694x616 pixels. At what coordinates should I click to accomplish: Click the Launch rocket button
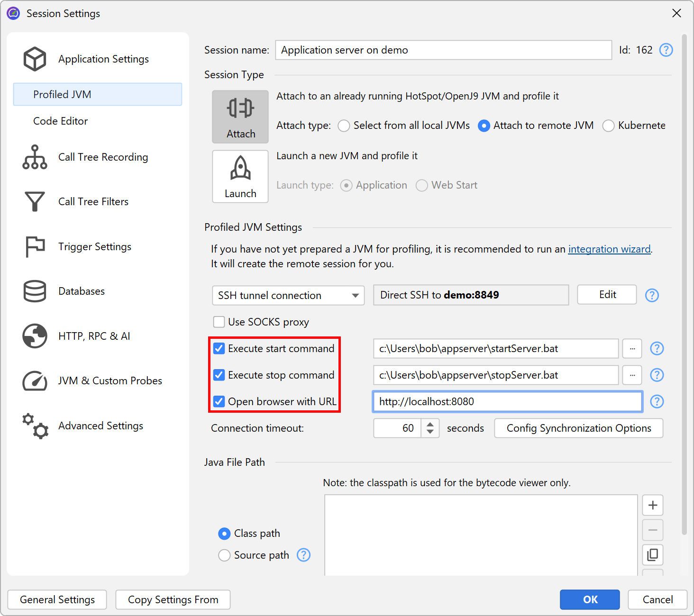(x=240, y=177)
